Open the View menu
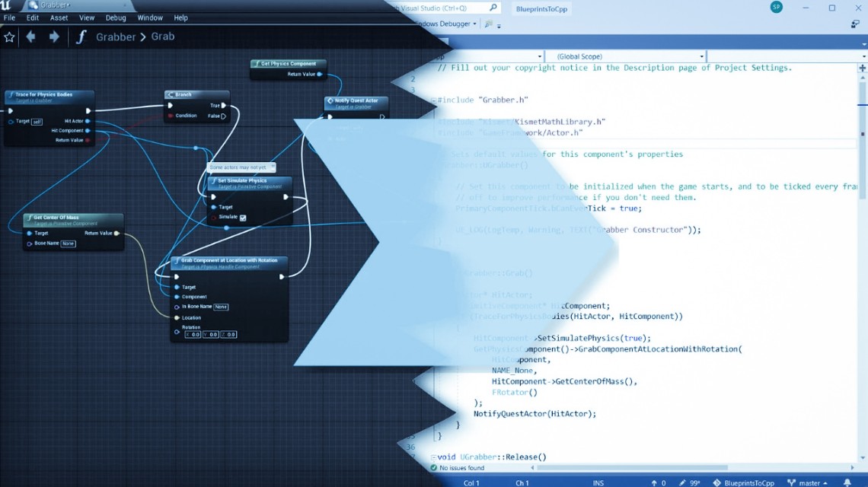 click(x=86, y=18)
